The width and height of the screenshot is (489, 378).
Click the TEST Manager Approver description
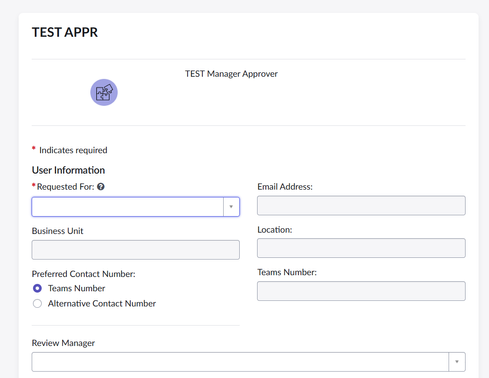[x=231, y=74]
